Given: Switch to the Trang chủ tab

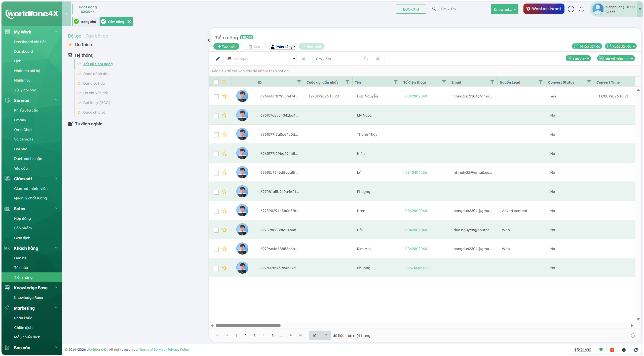Looking at the screenshot, I should 85,22.
